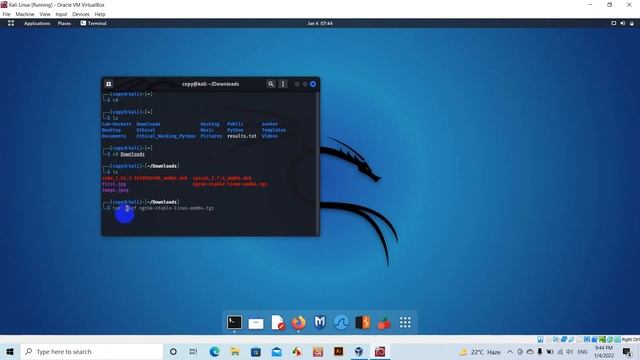Open the VirtualBox Machine menu

[25, 14]
